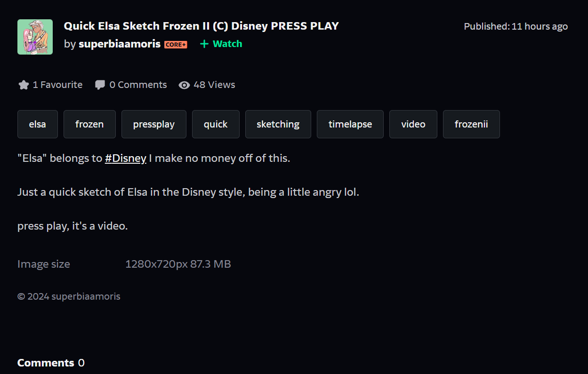Click 'Published: 11 hours ago' timestamp
The width and height of the screenshot is (588, 374).
[x=516, y=26]
